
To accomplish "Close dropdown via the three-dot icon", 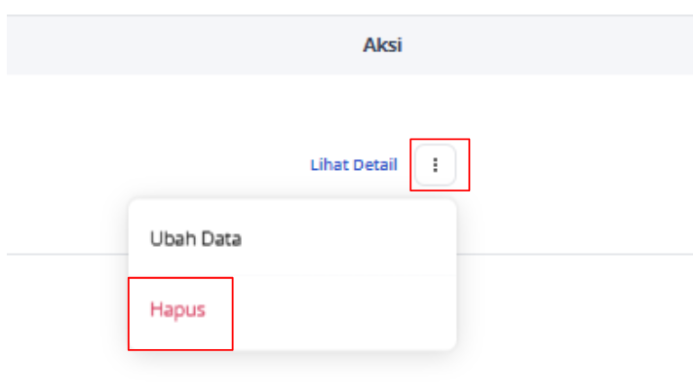I will point(435,165).
